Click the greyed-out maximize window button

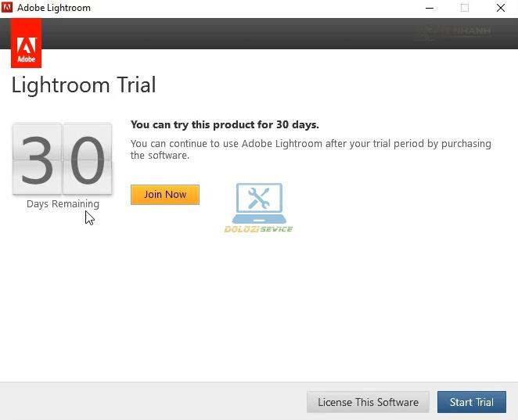point(464,8)
